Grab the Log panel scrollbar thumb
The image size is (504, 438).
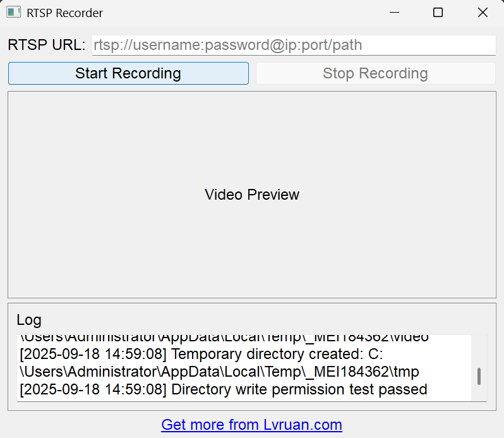tap(479, 376)
